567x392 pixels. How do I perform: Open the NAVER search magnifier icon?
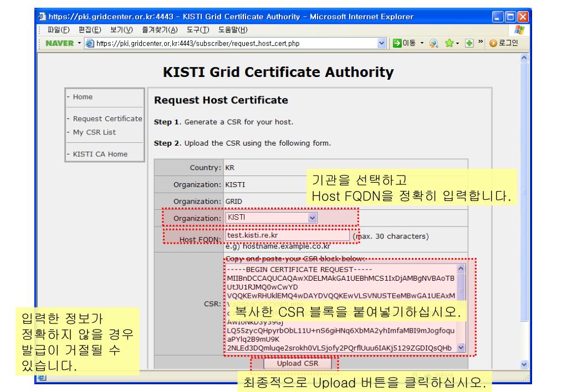click(x=433, y=43)
